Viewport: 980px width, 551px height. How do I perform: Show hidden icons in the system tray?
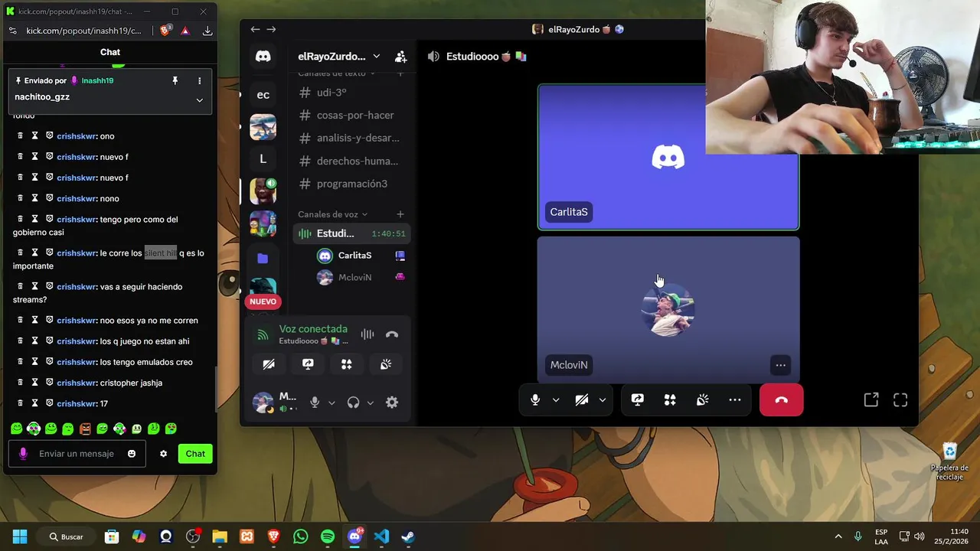pyautogui.click(x=838, y=536)
